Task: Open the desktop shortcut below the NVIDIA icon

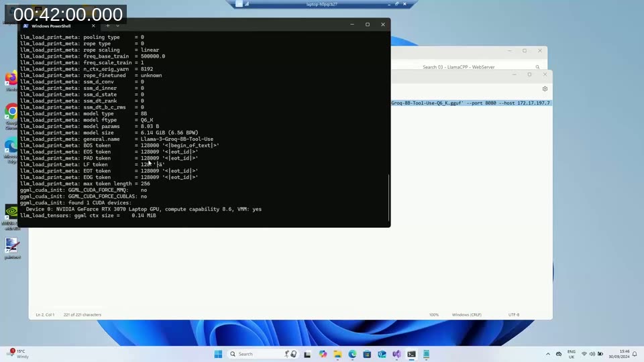Action: point(12,248)
